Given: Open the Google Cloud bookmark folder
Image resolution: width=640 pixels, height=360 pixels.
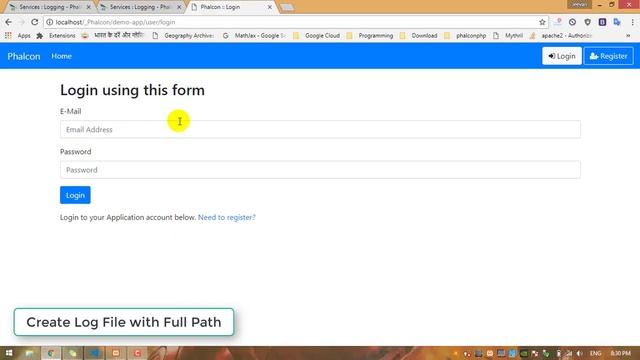Looking at the screenshot, I should (317, 36).
